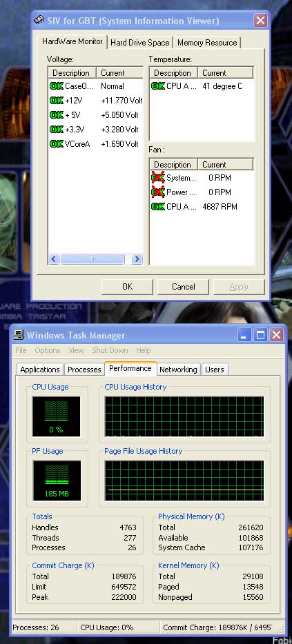Open the Shut Down menu
292x644 pixels.
(110, 350)
